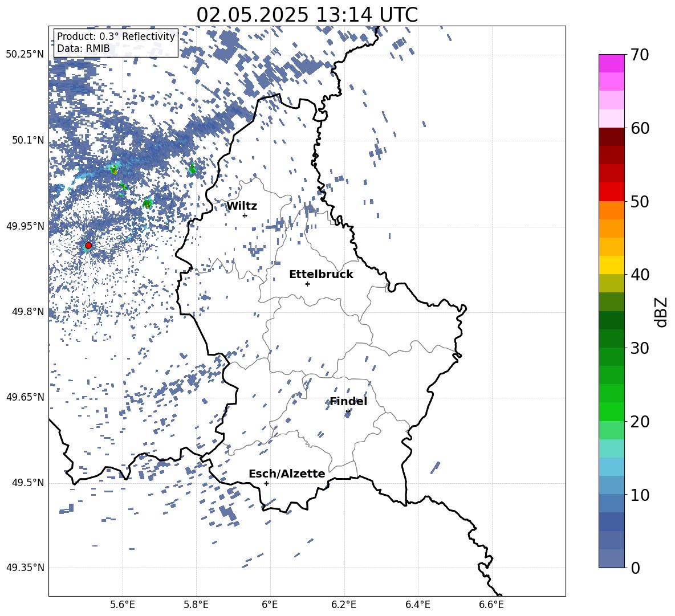Pick the slate blue swatch above 0

point(611,558)
